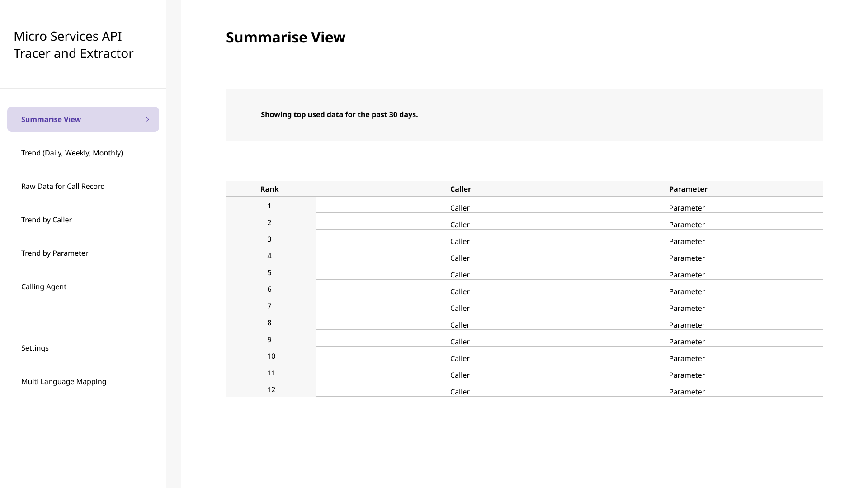Sort table by the Parameter column header
The height and width of the screenshot is (488, 868).
(688, 189)
